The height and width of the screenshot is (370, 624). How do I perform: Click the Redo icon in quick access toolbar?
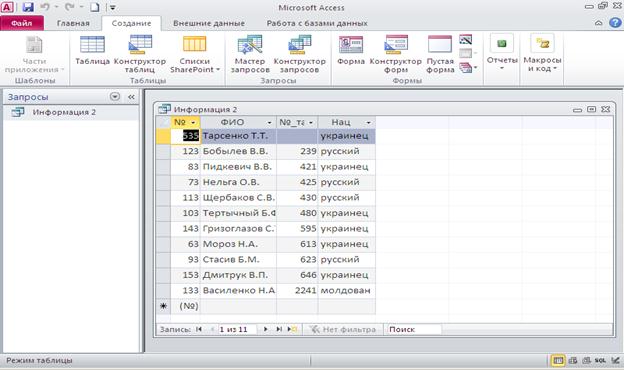[70, 7]
